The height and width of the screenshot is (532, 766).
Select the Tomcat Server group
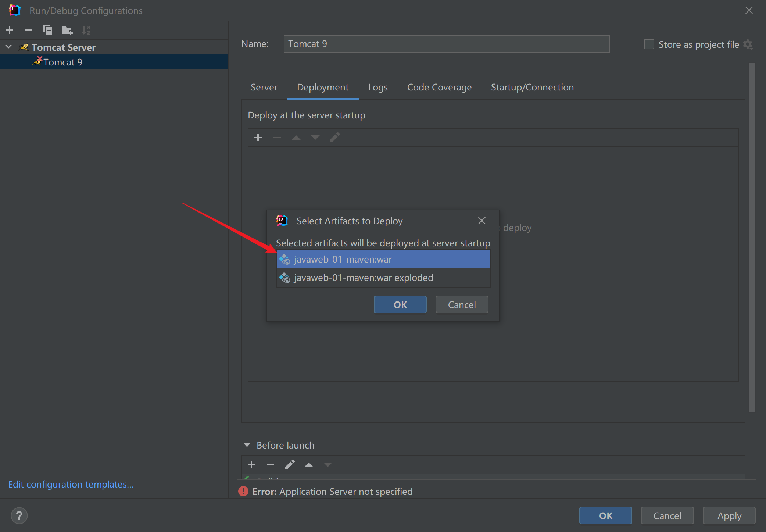(x=63, y=47)
